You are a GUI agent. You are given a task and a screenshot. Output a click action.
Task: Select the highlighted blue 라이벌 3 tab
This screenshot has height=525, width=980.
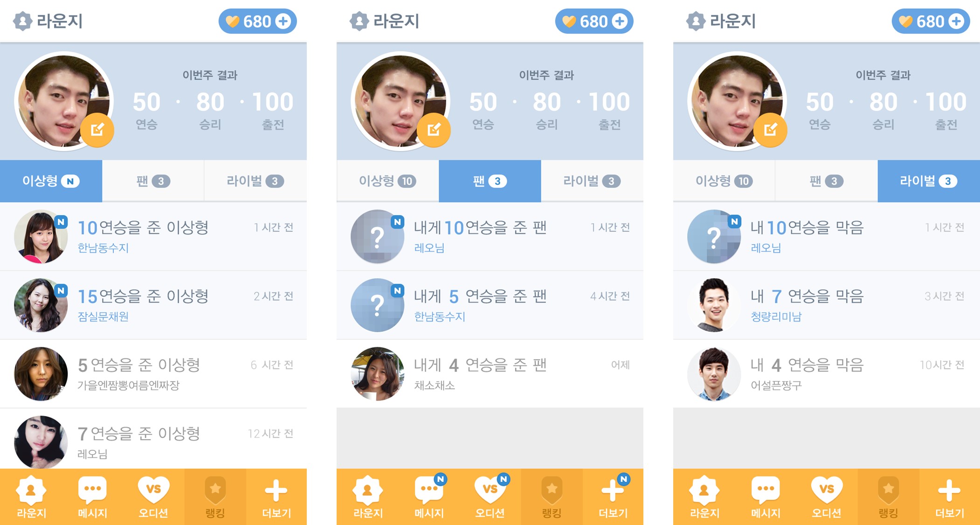point(929,181)
